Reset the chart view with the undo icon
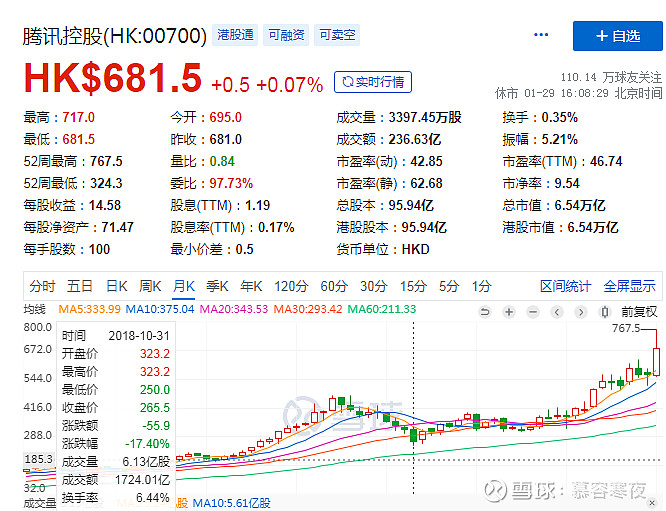This screenshot has height=511, width=666. tap(485, 313)
